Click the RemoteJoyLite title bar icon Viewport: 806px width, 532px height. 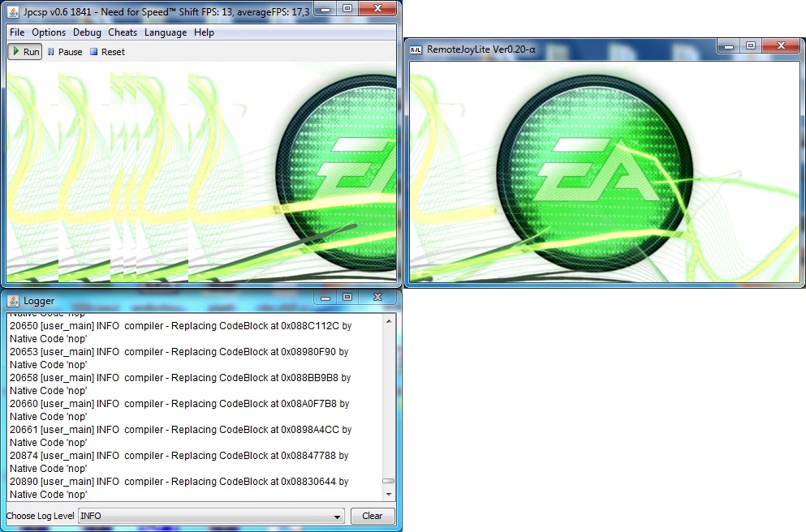[416, 49]
